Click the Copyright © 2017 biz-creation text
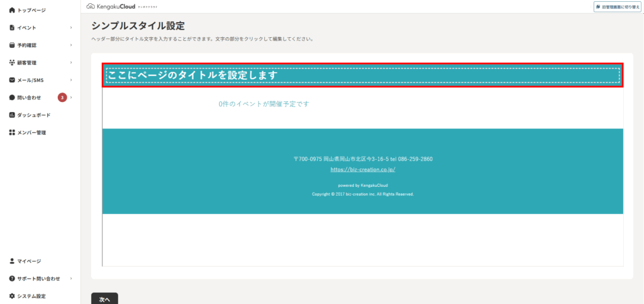The image size is (644, 304). pyautogui.click(x=363, y=194)
